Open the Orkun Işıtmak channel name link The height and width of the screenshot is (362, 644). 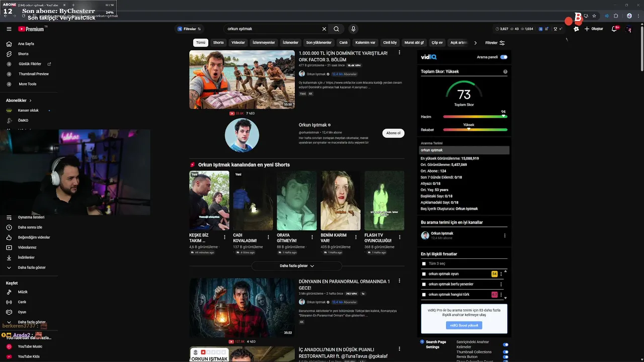[x=313, y=125]
